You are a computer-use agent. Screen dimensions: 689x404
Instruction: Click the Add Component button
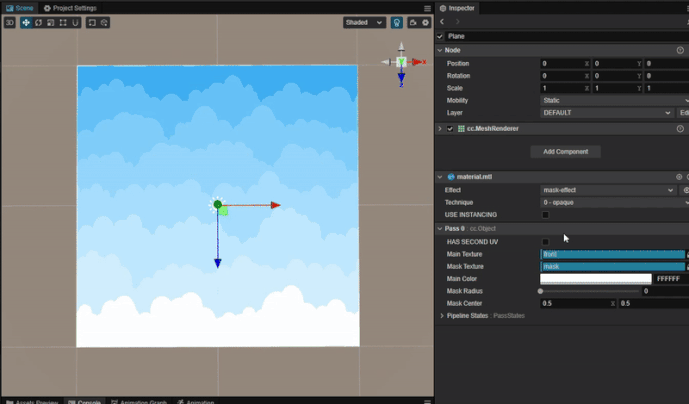[566, 152]
